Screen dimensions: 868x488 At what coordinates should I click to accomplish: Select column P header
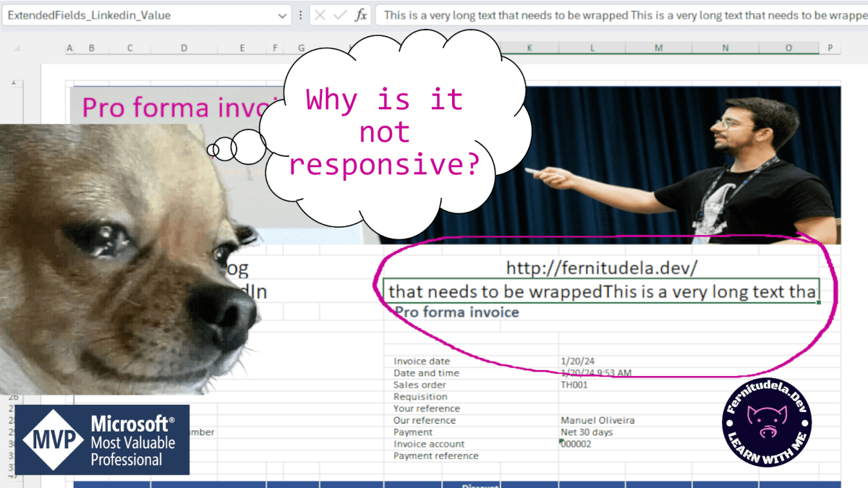[x=830, y=48]
